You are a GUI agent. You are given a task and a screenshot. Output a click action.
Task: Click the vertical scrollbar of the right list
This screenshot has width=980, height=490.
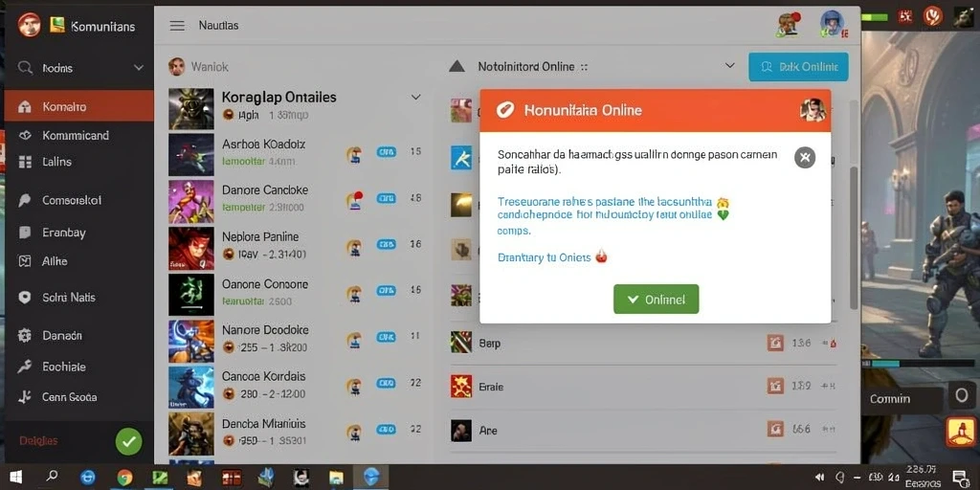click(x=854, y=237)
